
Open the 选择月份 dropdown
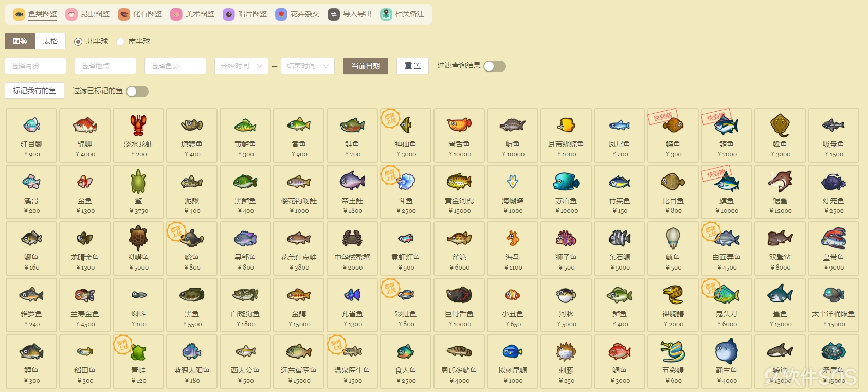tap(35, 66)
